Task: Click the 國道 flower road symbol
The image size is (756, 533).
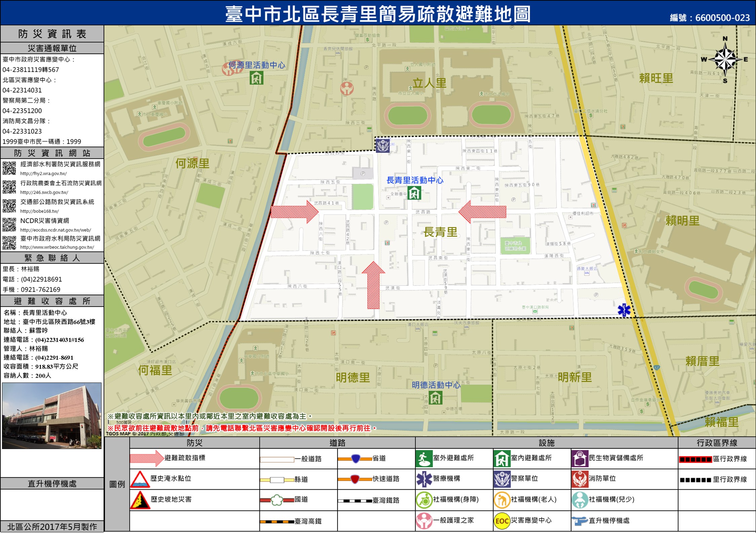Action: 277,500
